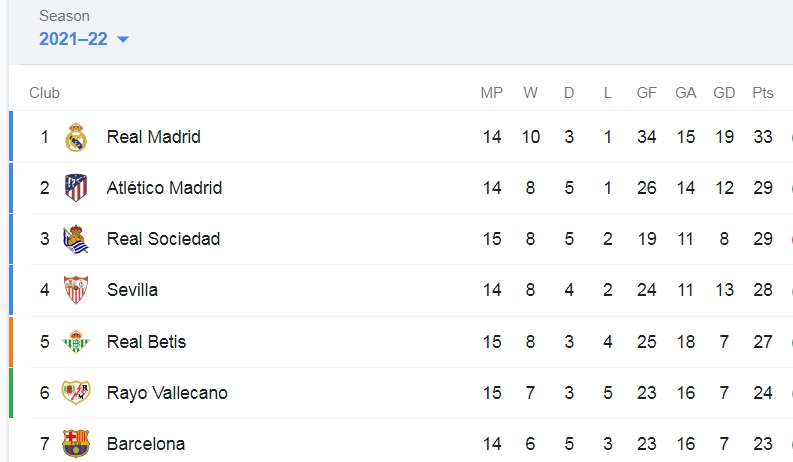The image size is (793, 462).
Task: Click the blue season dropdown arrow
Action: pyautogui.click(x=123, y=39)
